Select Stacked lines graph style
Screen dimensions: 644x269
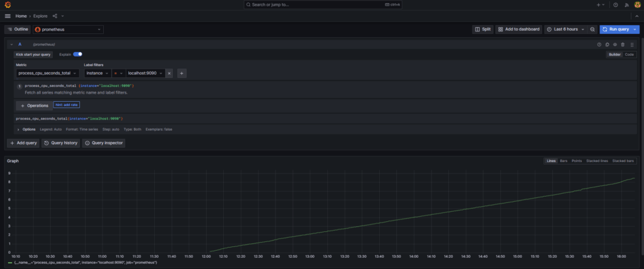click(597, 161)
